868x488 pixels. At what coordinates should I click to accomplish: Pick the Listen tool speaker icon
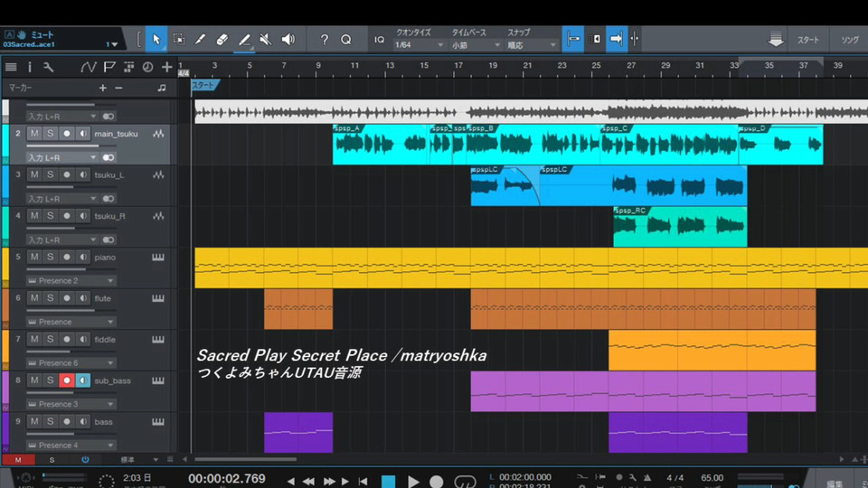(288, 39)
